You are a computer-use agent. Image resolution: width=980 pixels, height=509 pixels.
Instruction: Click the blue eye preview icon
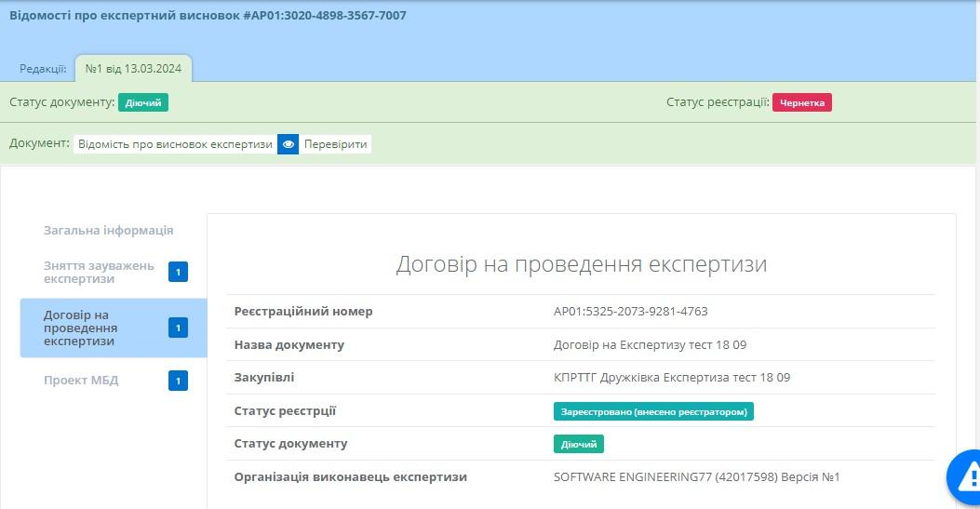click(x=289, y=144)
